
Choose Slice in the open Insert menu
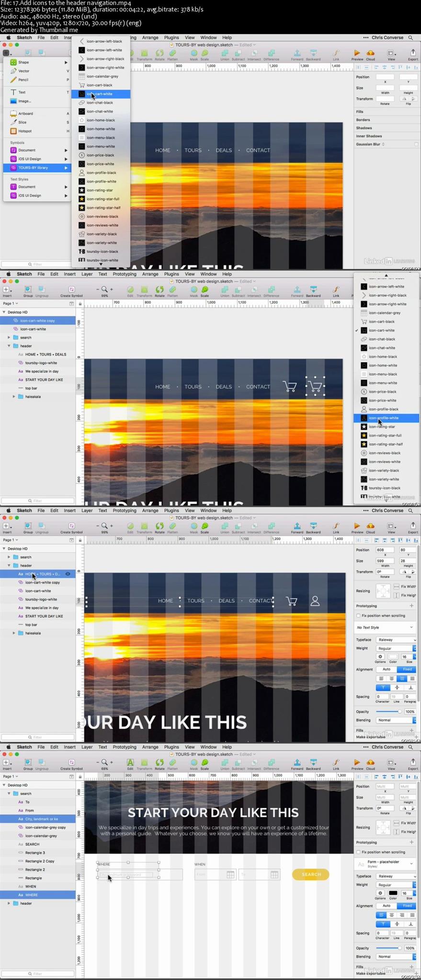[x=37, y=122]
